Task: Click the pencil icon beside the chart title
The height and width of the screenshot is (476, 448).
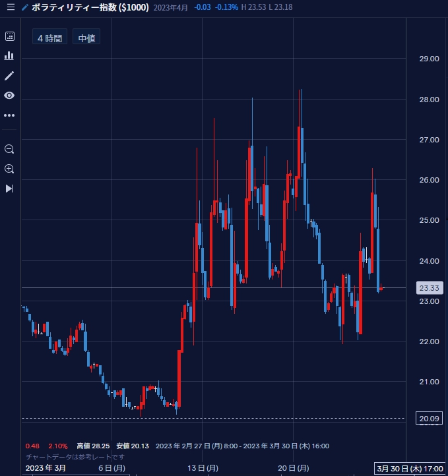Action: click(24, 7)
